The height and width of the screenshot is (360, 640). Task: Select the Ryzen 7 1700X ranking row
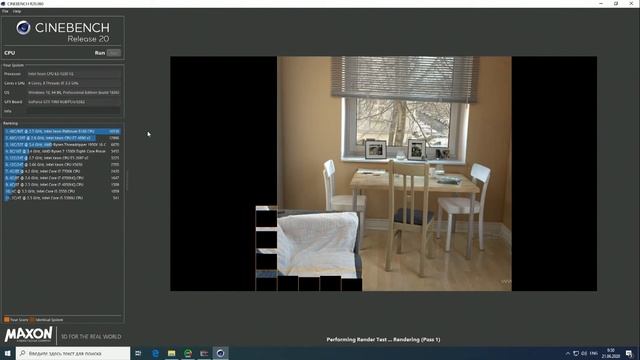tap(62, 151)
